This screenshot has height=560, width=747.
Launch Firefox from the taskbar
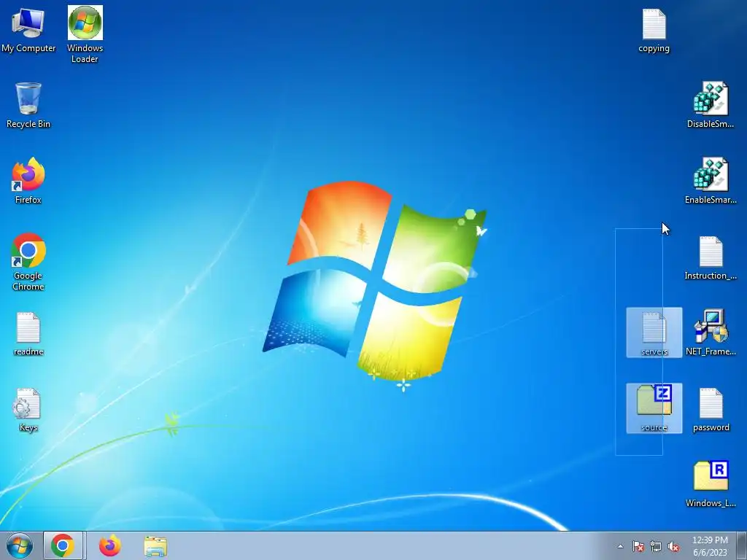coord(109,545)
